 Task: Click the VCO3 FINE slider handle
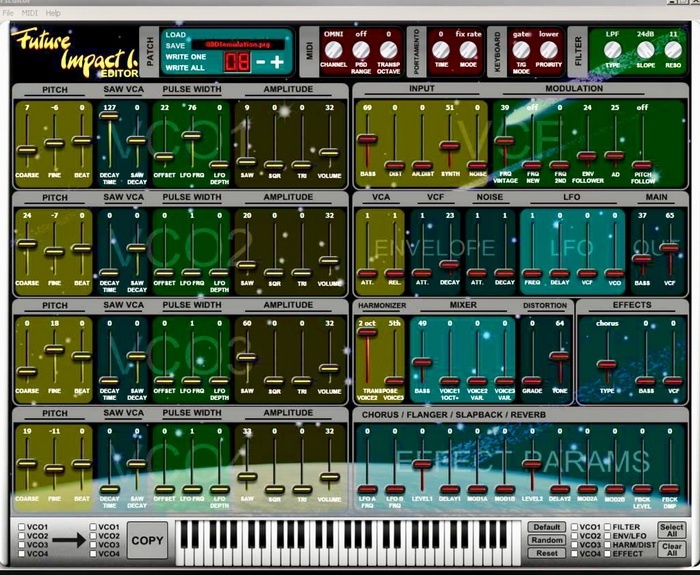pos(54,350)
